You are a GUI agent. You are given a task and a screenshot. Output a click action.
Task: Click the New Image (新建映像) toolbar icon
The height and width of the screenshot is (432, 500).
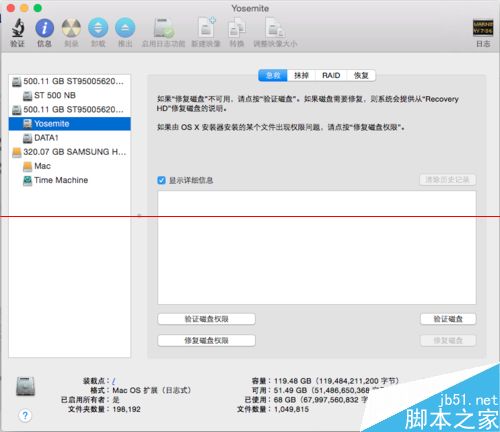point(207,27)
